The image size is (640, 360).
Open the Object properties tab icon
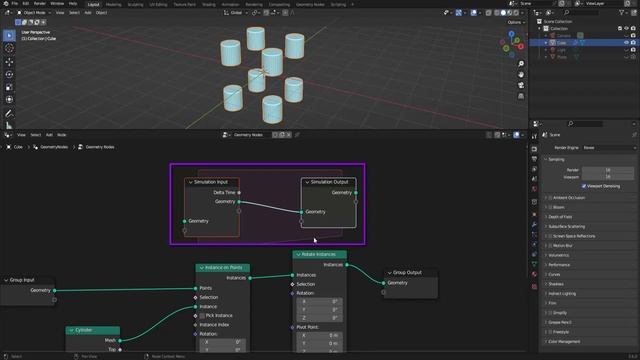534,214
